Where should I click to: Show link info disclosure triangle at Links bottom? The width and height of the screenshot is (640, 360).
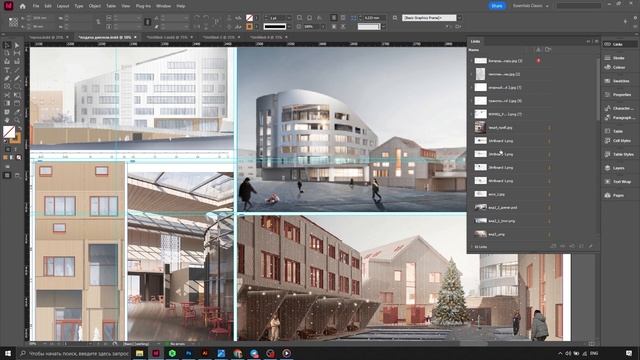coord(471,247)
